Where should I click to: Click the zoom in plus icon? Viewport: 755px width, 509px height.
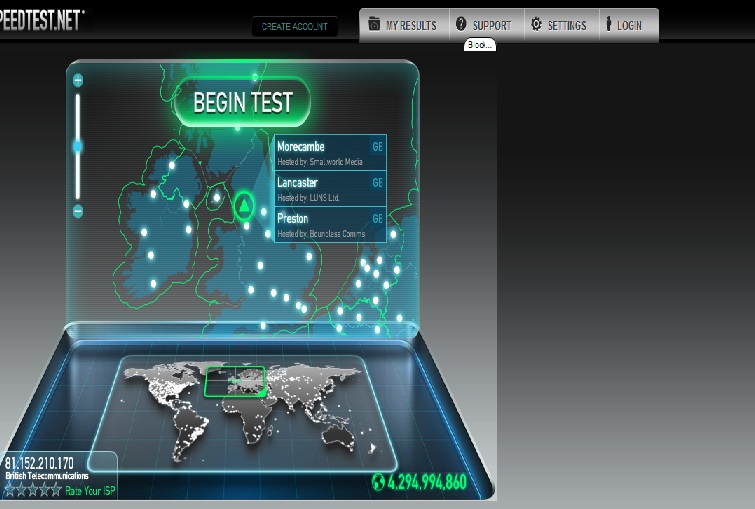(78, 80)
